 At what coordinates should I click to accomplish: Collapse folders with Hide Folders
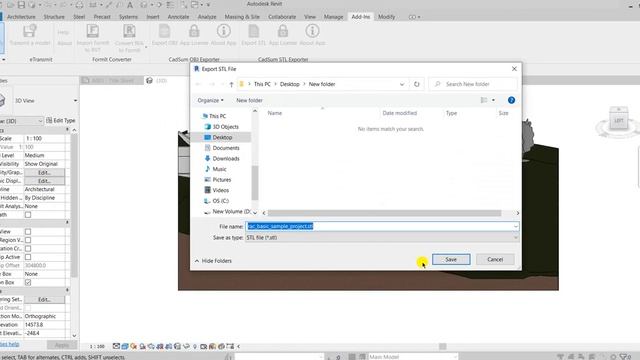(x=213, y=260)
